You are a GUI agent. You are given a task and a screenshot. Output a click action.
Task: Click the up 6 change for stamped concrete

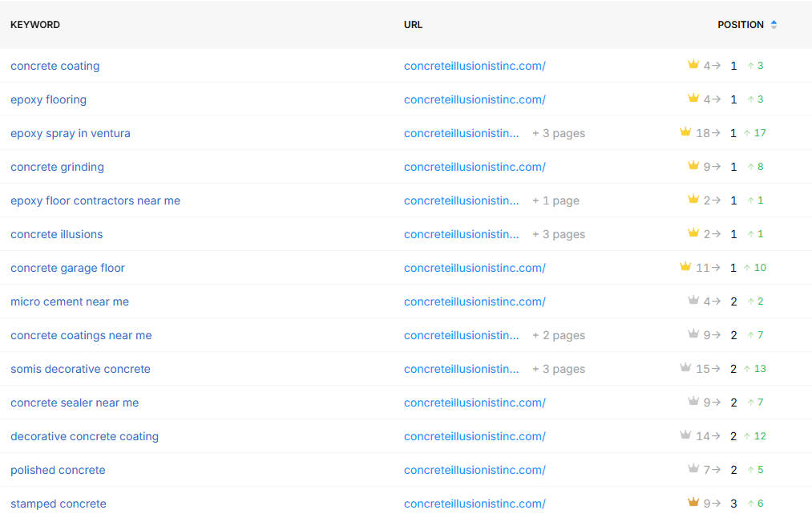pos(756,503)
